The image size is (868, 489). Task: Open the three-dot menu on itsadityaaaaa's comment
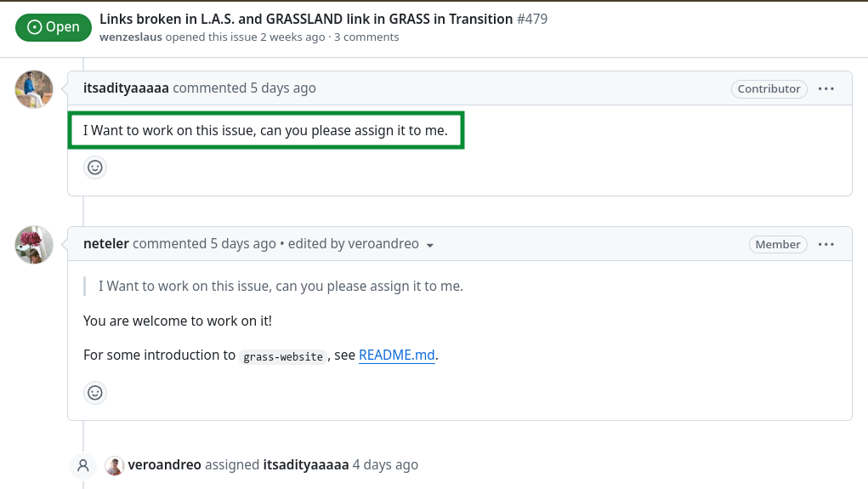click(826, 88)
